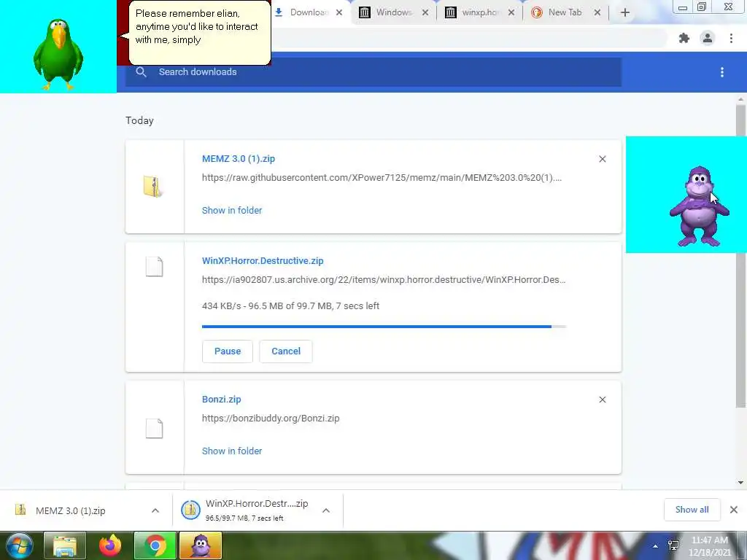
Task: Close the Windows archive tab
Action: 425,12
